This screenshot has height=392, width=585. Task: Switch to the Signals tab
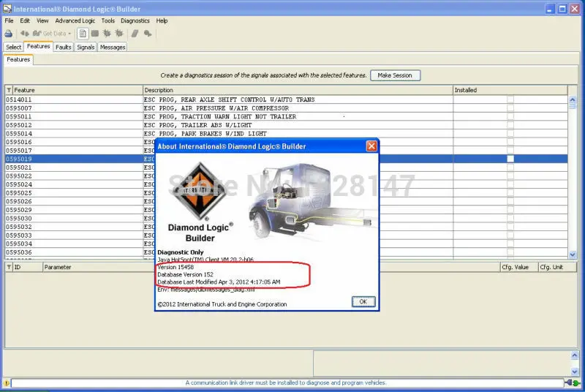(x=86, y=47)
